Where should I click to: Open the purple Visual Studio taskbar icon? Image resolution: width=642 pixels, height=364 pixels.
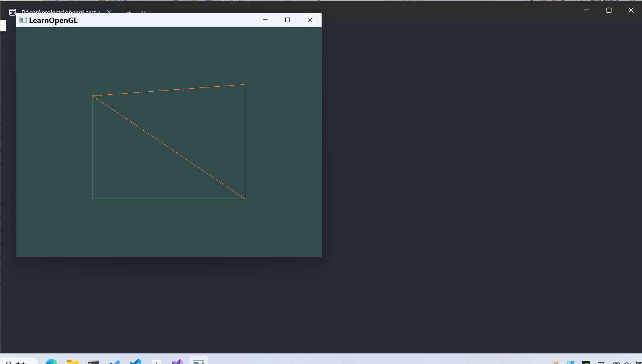coord(178,361)
